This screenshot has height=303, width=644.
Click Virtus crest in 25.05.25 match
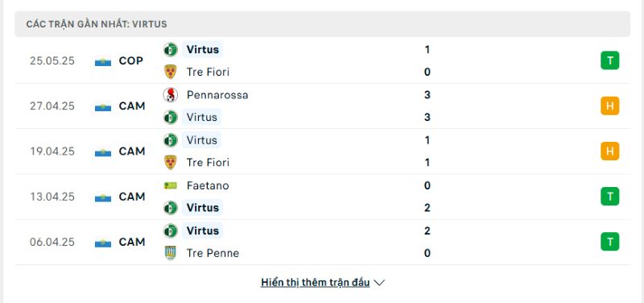pos(170,50)
